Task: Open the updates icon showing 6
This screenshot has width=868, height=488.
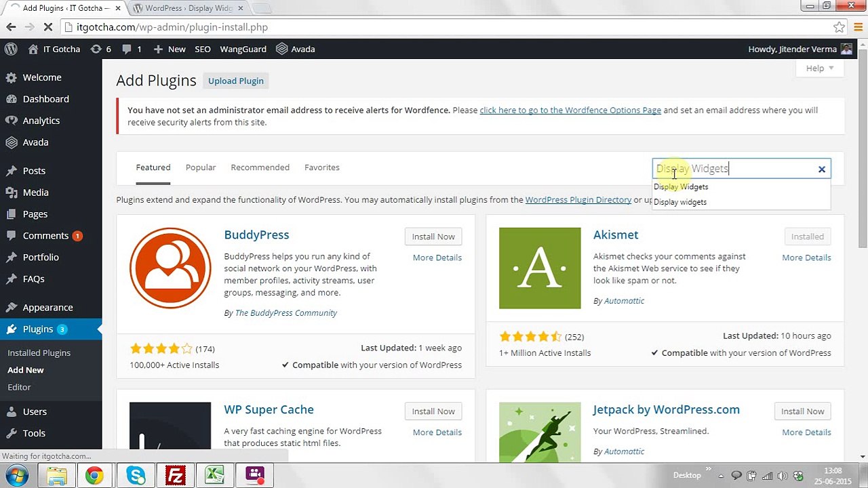Action: pos(100,49)
